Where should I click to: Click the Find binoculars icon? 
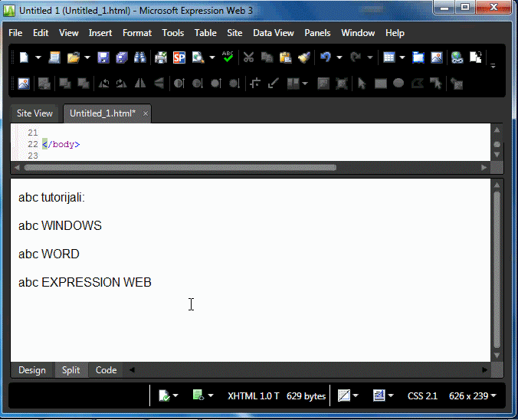[140, 57]
